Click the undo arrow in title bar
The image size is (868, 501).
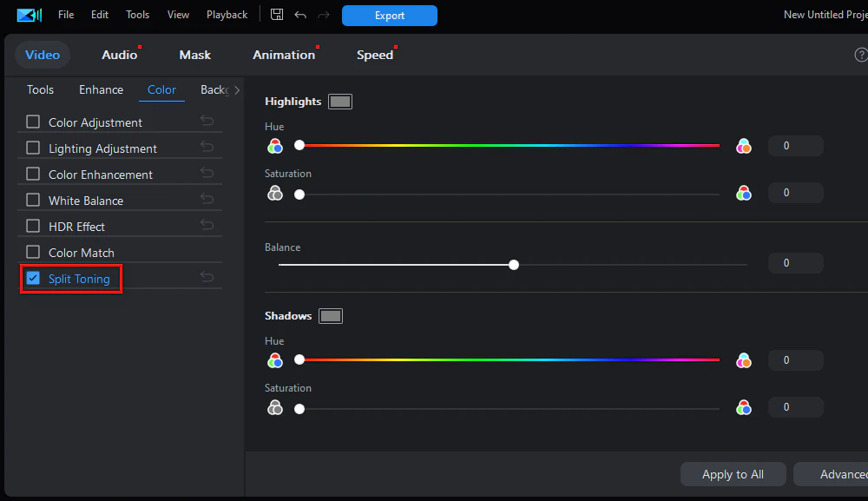(x=300, y=15)
